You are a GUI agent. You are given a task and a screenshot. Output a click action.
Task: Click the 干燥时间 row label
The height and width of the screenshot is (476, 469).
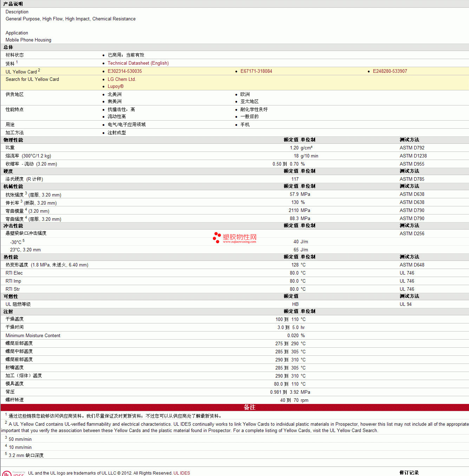click(x=14, y=327)
